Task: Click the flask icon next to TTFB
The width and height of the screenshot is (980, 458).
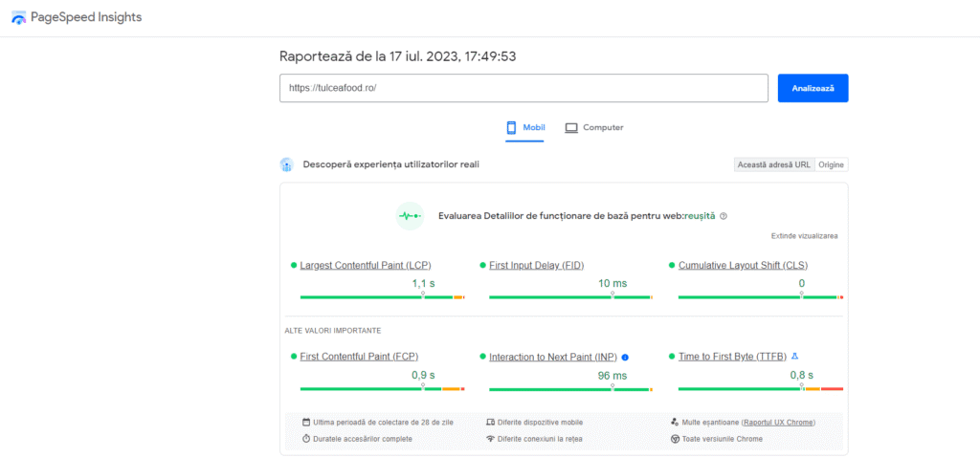Action: 795,356
